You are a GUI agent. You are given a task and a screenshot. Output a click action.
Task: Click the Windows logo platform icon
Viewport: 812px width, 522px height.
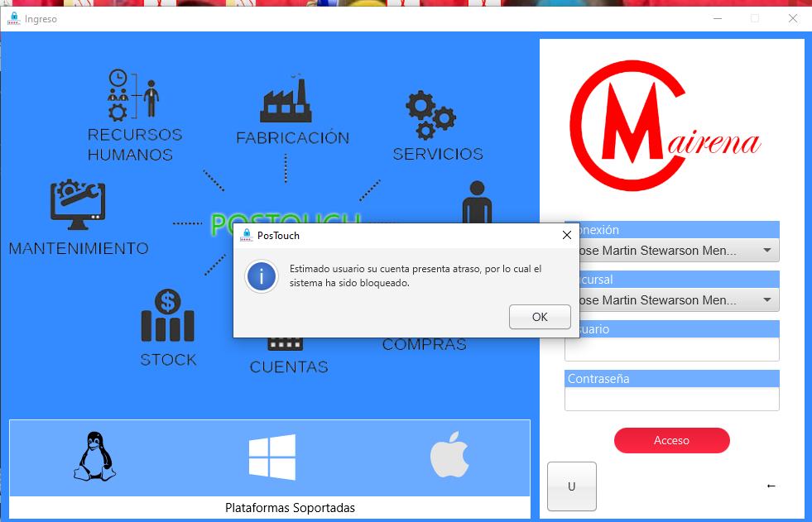pyautogui.click(x=271, y=457)
